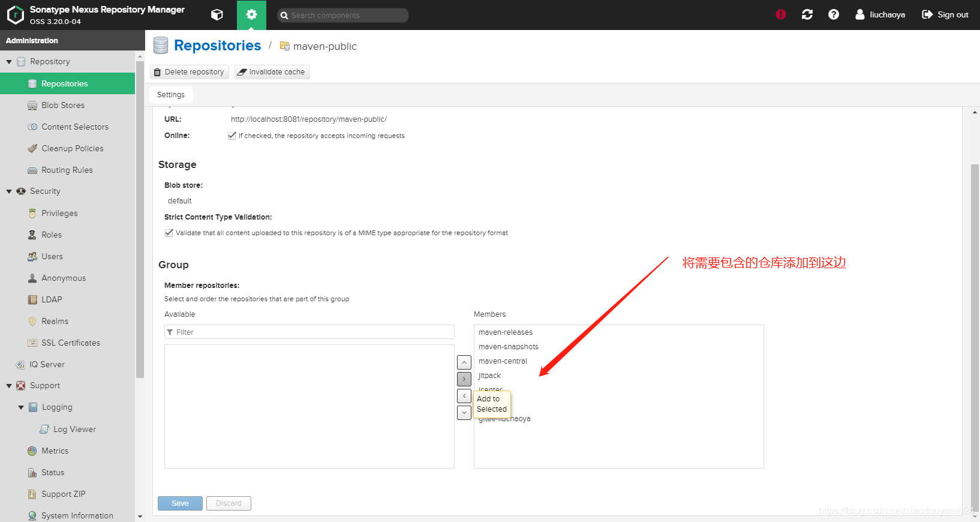The image size is (980, 522).
Task: Select the Settings tab
Action: (171, 95)
